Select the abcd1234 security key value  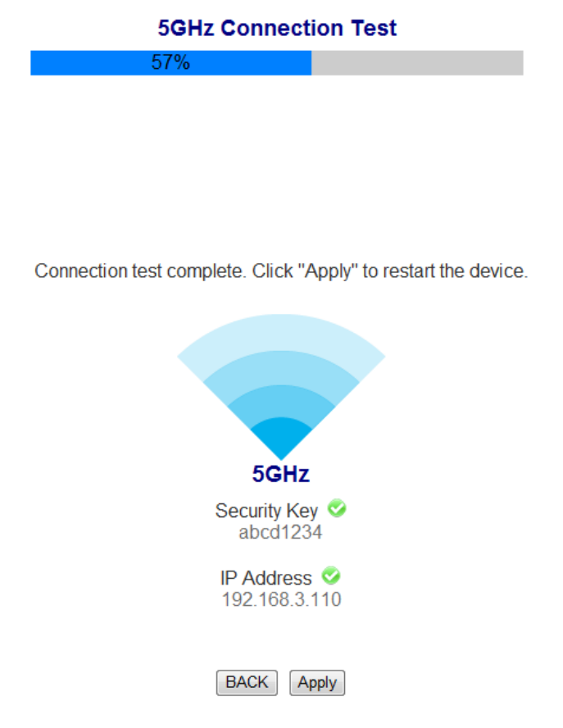[x=280, y=533]
